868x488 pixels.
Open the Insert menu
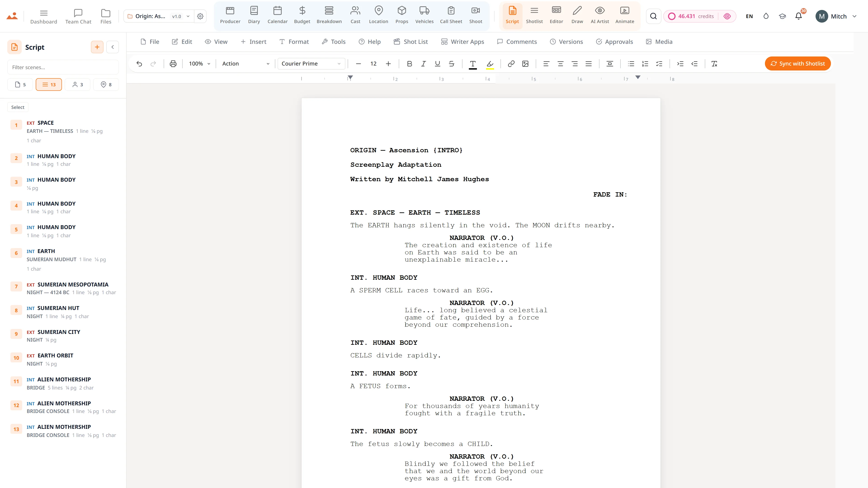(x=253, y=42)
